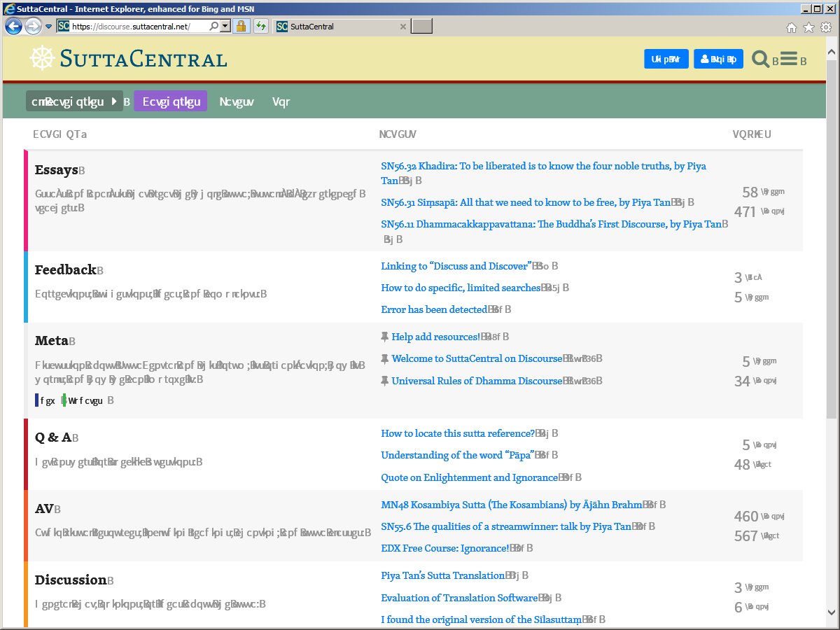Image resolution: width=840 pixels, height=630 pixels.
Task: Click the blue Sign Up button (shown 'Uki pBWr')
Action: coord(666,59)
